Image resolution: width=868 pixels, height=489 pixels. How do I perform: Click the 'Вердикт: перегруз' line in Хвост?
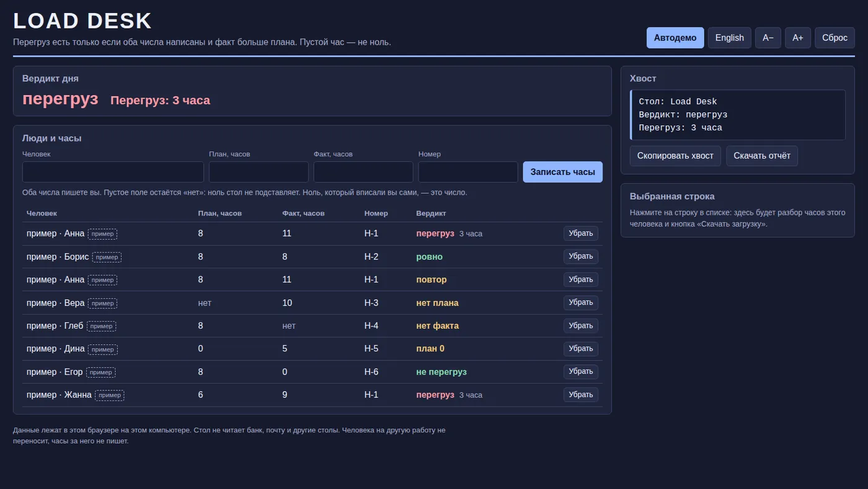[683, 115]
